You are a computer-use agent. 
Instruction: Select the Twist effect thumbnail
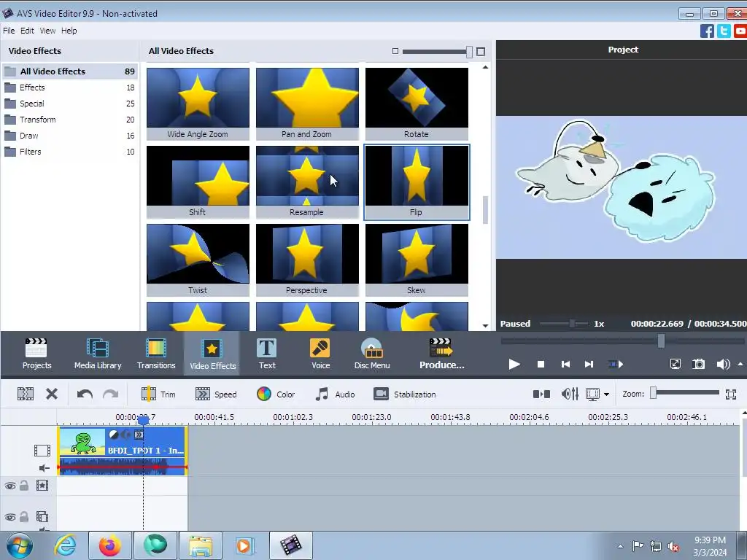pyautogui.click(x=198, y=260)
